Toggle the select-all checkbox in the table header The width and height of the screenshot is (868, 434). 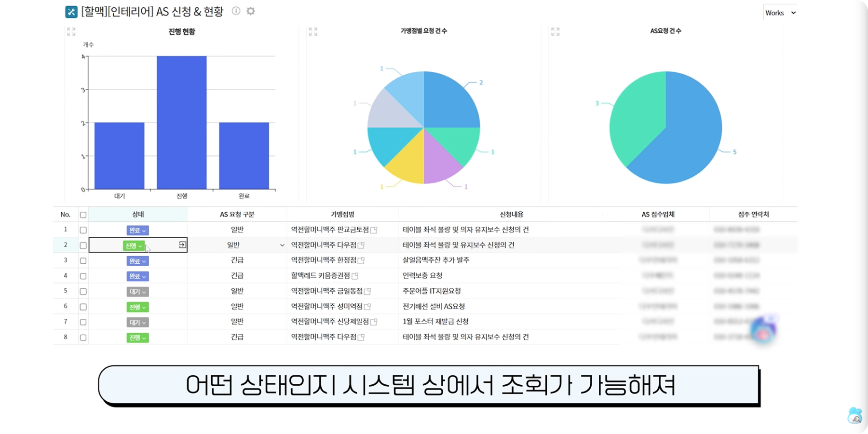coord(83,214)
